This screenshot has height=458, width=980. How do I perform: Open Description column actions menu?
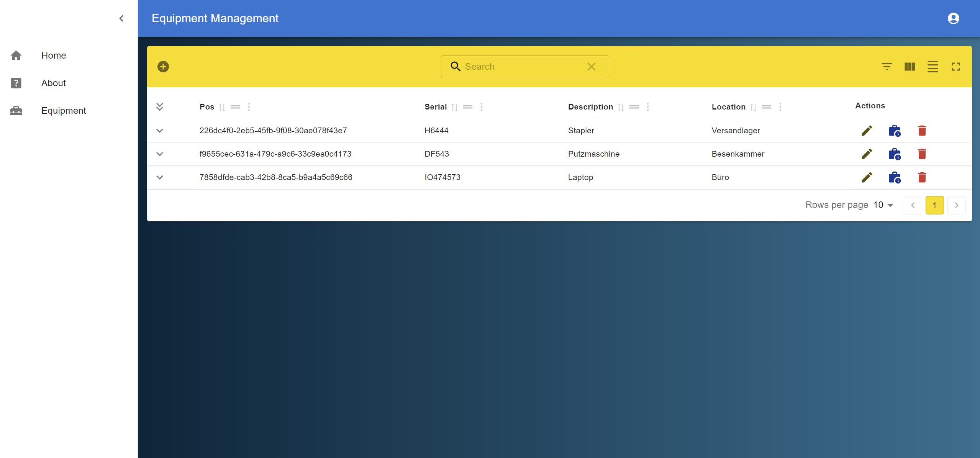click(x=648, y=107)
